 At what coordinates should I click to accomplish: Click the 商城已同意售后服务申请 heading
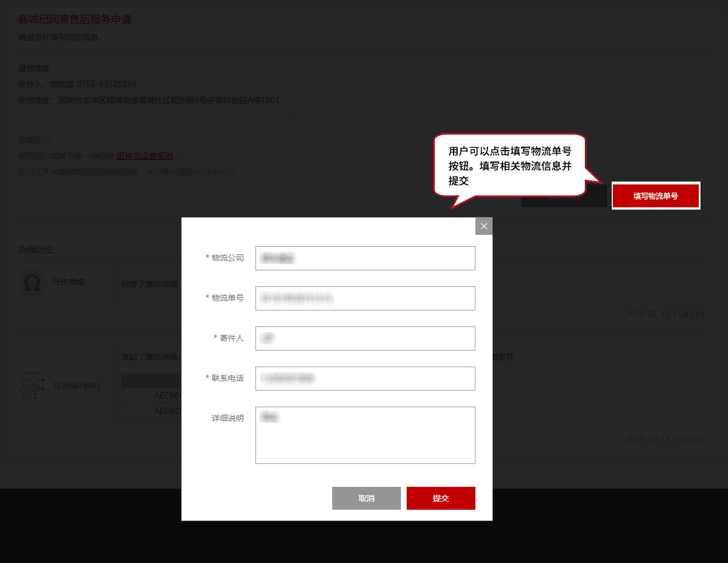coord(74,19)
